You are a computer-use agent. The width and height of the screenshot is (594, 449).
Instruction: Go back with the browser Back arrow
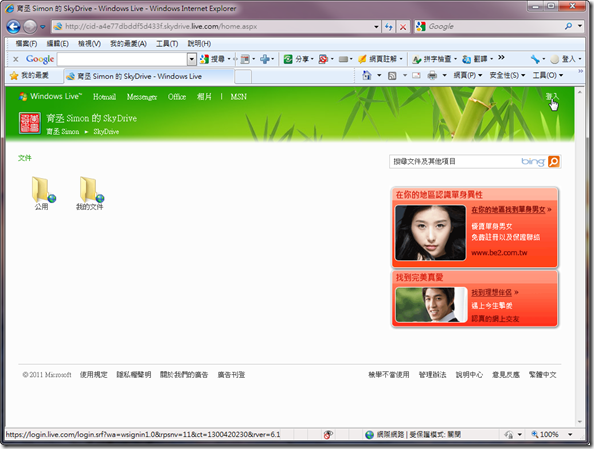click(14, 27)
